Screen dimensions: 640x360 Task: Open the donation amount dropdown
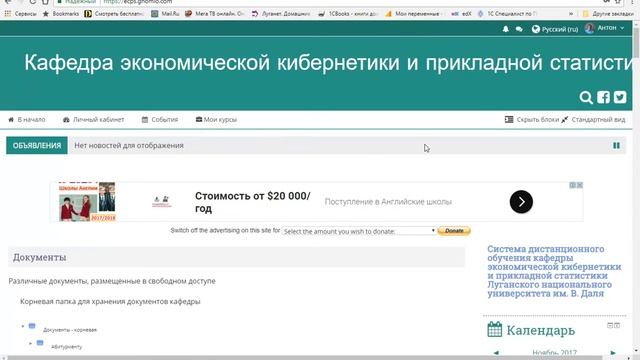pos(359,231)
